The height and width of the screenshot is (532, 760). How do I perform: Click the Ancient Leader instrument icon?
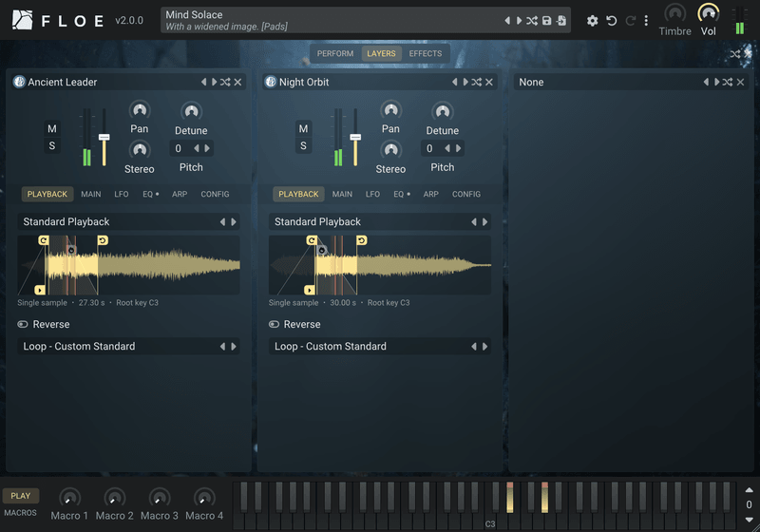click(19, 82)
